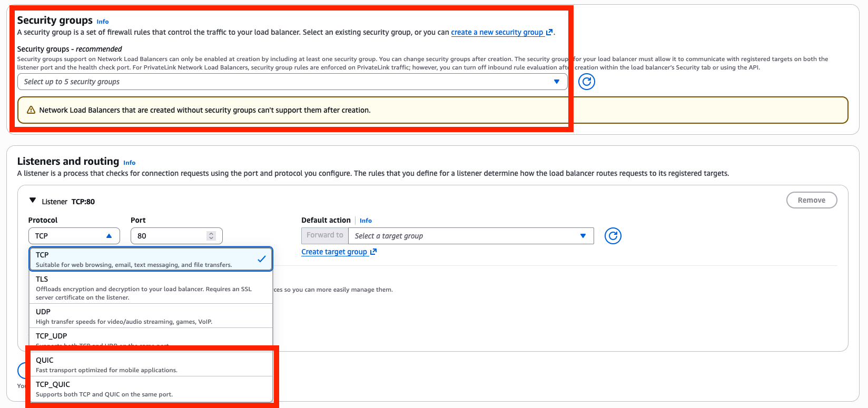Refresh the target group list
868x408 pixels.
coord(613,236)
